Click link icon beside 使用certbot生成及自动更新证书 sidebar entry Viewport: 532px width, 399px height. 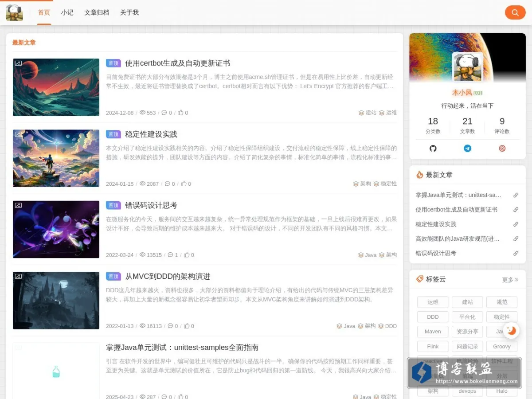click(516, 210)
